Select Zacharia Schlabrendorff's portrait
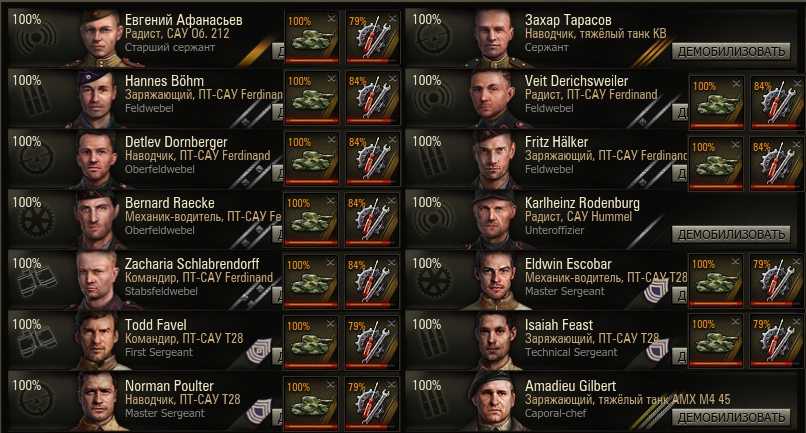 (98, 281)
